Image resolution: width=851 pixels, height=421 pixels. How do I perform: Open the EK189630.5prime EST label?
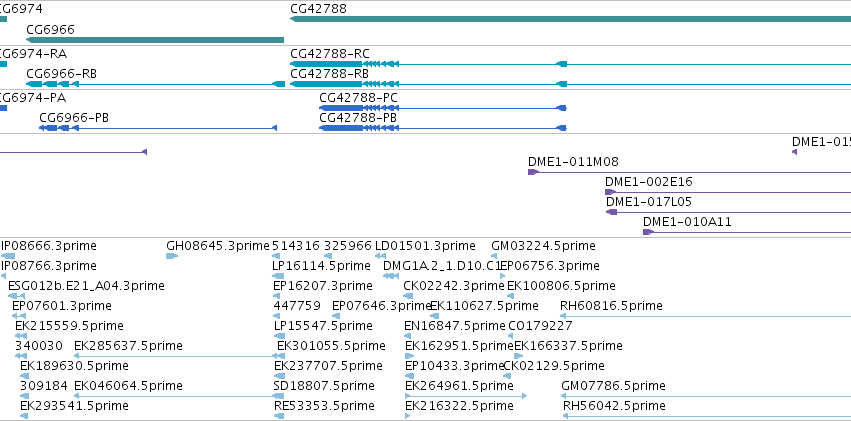click(x=74, y=365)
